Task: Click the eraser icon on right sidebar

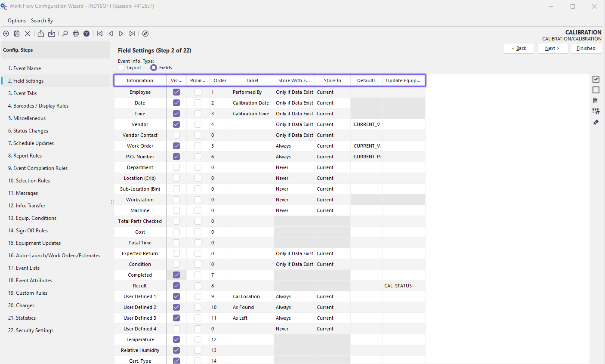Action: pos(596,122)
